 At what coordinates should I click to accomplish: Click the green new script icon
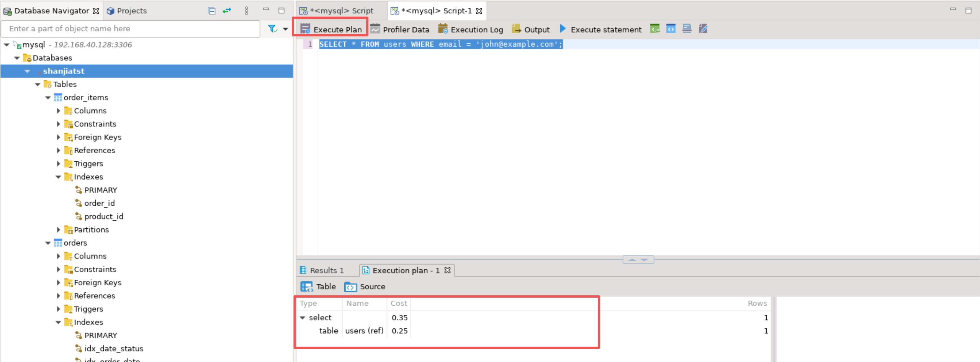coord(655,29)
